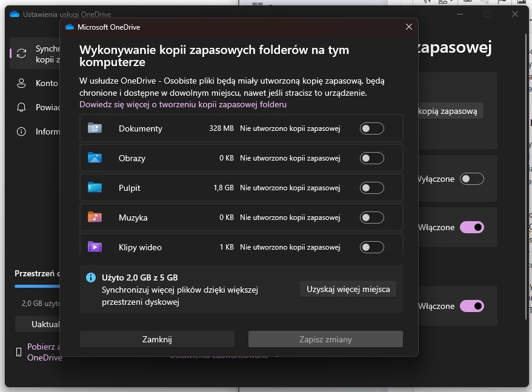Click the Dokumenty folder icon
532x392 pixels.
click(x=95, y=128)
